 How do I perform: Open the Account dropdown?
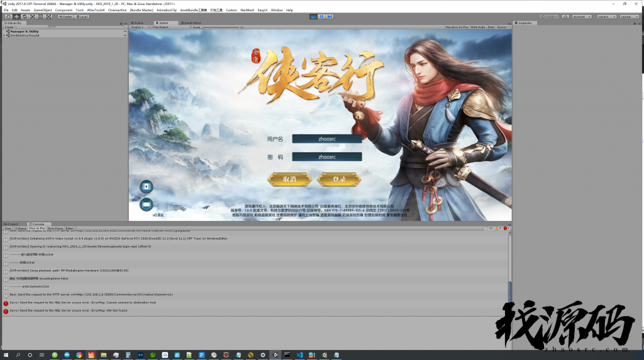click(x=582, y=17)
